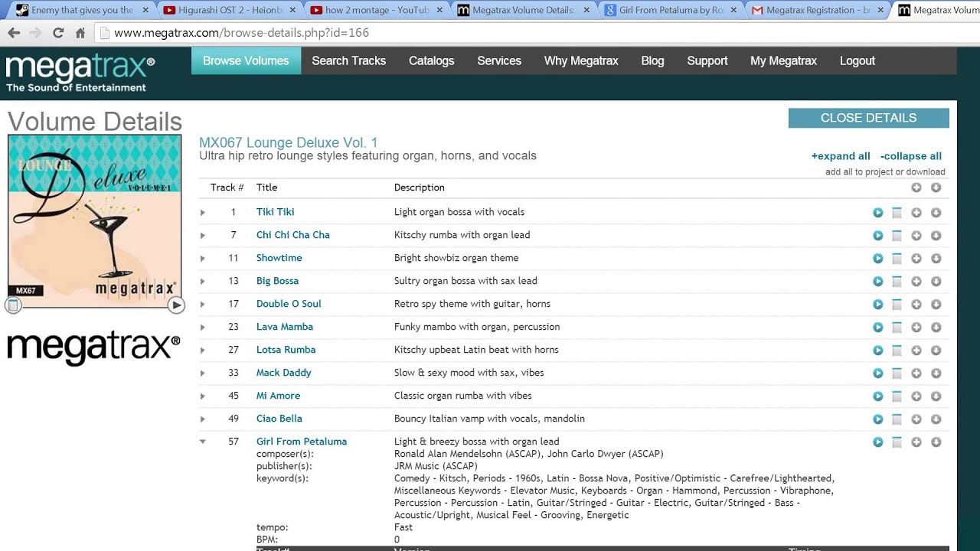Open My Megatrax account page
The image size is (980, 551).
[783, 60]
